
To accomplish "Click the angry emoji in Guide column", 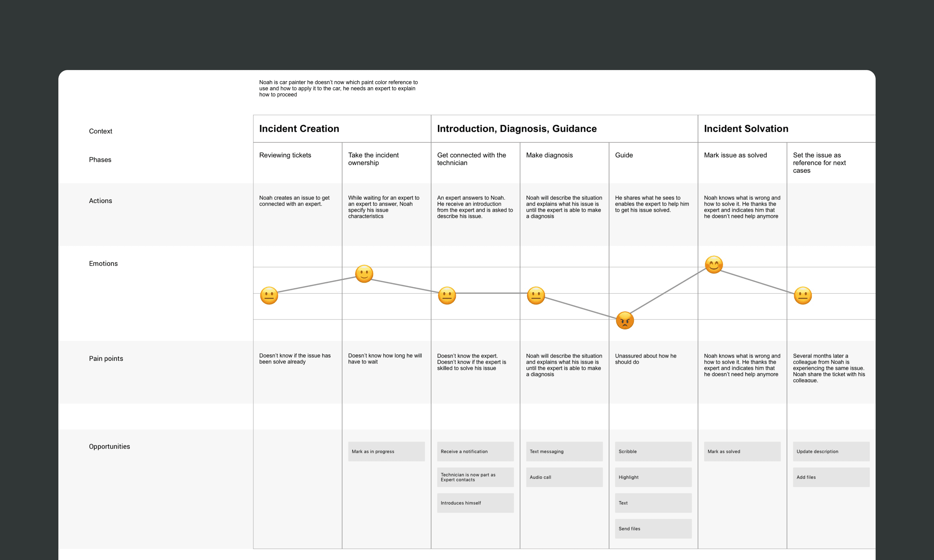I will [x=624, y=320].
